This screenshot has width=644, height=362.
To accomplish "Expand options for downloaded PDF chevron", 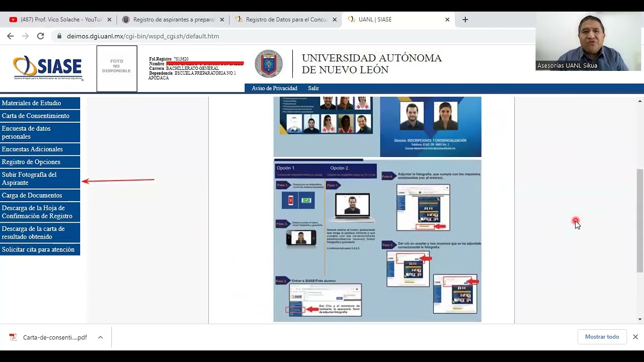I will [x=100, y=337].
